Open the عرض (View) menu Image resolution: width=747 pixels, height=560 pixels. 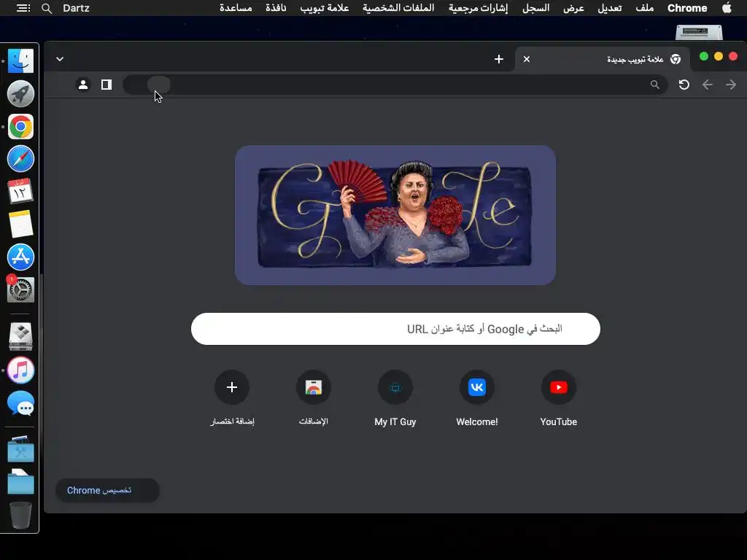573,8
